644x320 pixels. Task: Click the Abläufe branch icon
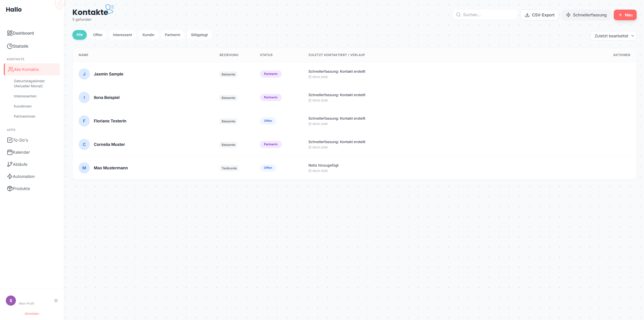[10, 164]
